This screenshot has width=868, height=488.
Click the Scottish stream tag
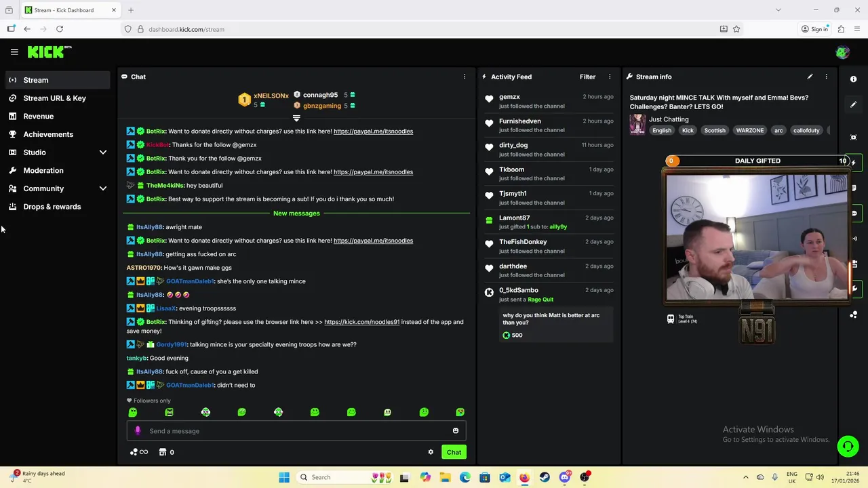tap(715, 130)
